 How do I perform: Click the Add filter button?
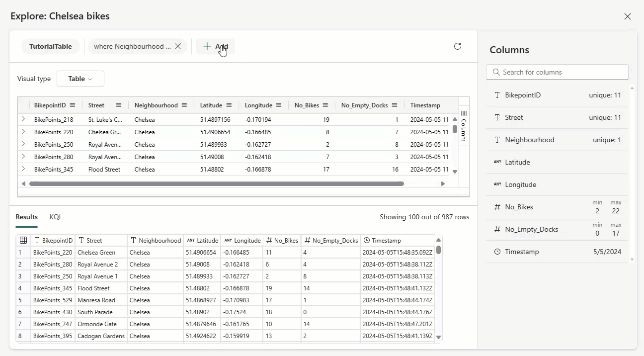point(215,46)
